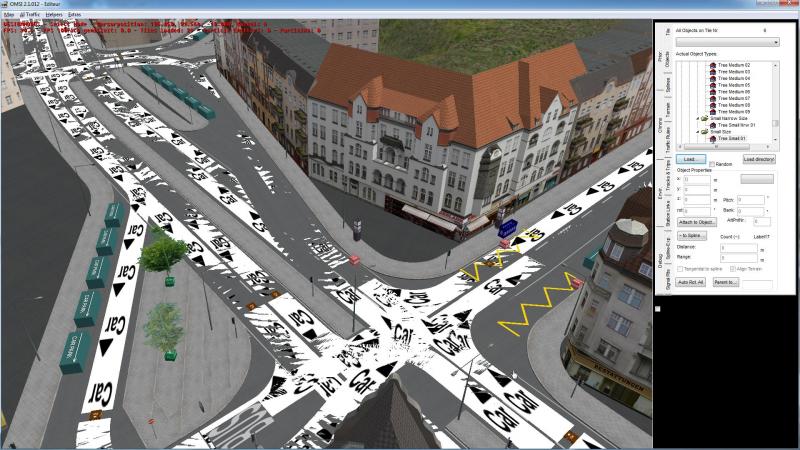Toggle the Random checkbox

coord(712,164)
